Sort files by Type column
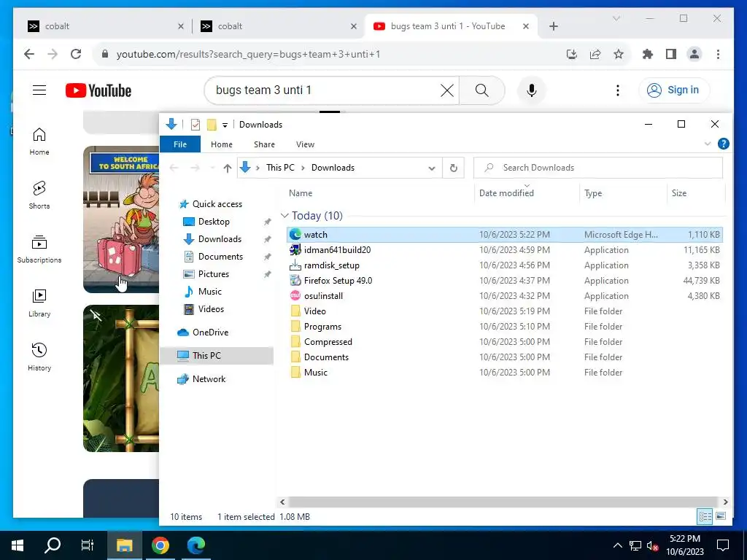Viewport: 747px width, 560px height. (x=593, y=192)
